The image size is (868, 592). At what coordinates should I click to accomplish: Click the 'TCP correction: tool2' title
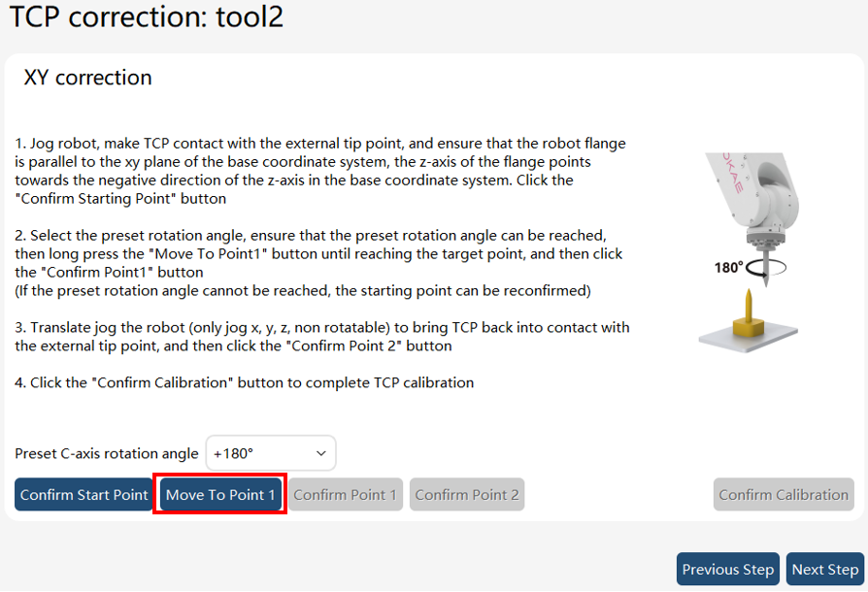pos(147,16)
